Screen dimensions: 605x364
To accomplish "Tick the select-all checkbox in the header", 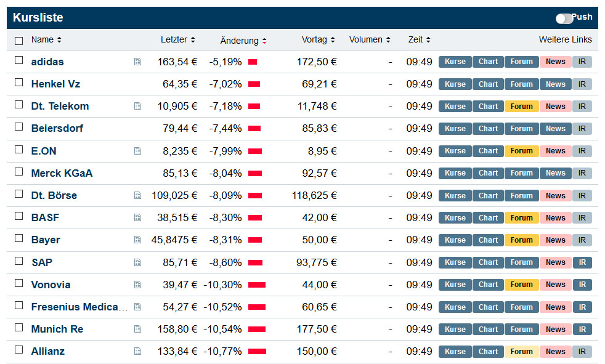I will [18, 41].
